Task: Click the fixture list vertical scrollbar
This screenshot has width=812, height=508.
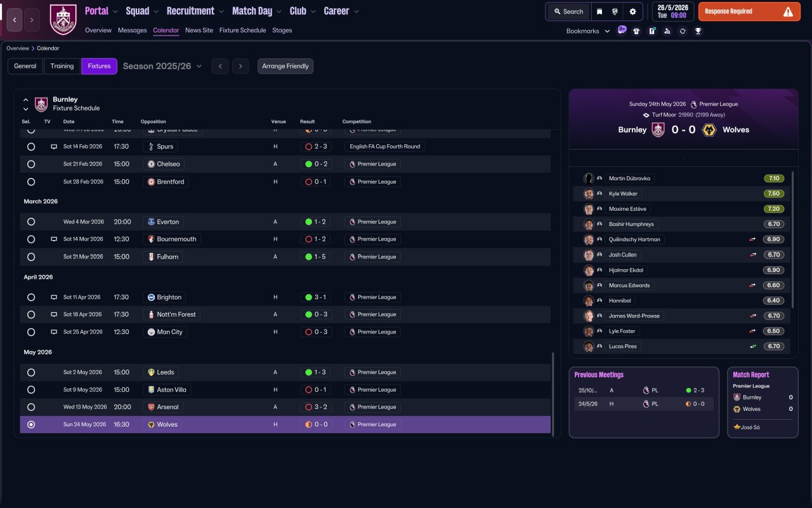Action: point(553,394)
